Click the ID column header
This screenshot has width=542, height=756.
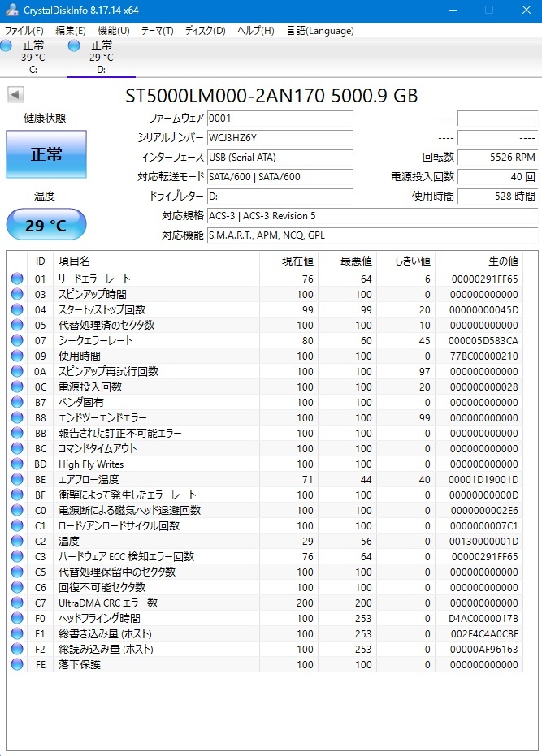(x=40, y=261)
